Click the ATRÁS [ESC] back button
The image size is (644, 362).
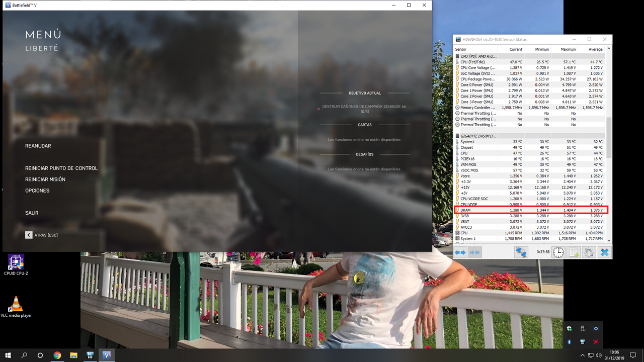41,235
